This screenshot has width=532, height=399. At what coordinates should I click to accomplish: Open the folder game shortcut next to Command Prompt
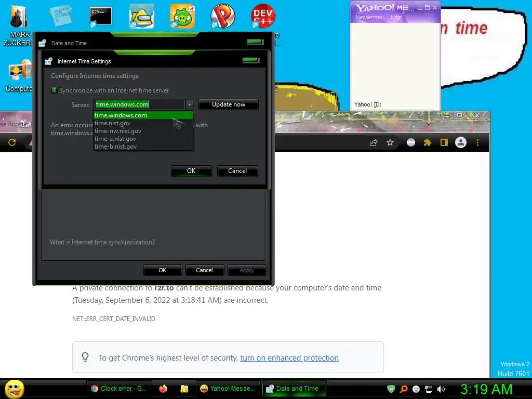pos(142,16)
